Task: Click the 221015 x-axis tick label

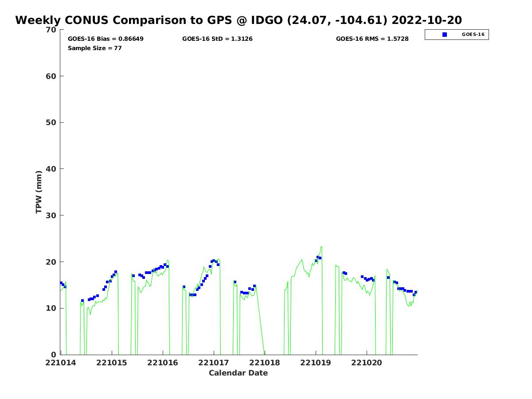Action: coord(112,363)
